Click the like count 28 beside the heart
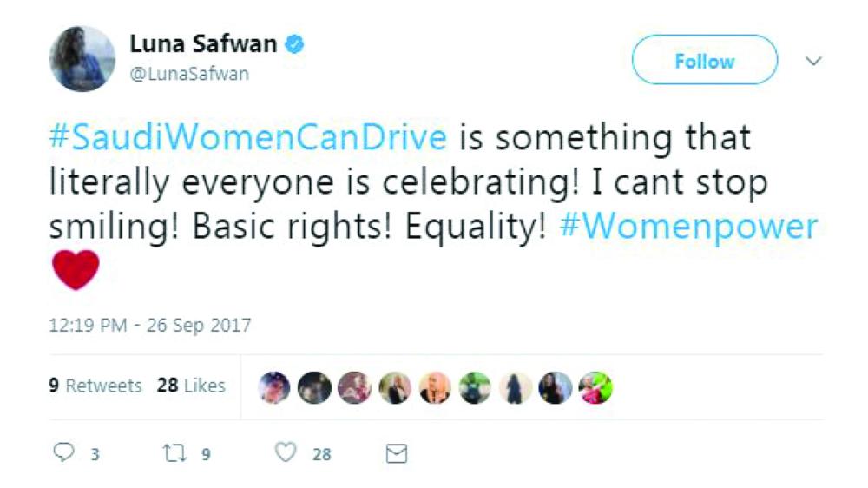868x488 pixels. pos(321,453)
